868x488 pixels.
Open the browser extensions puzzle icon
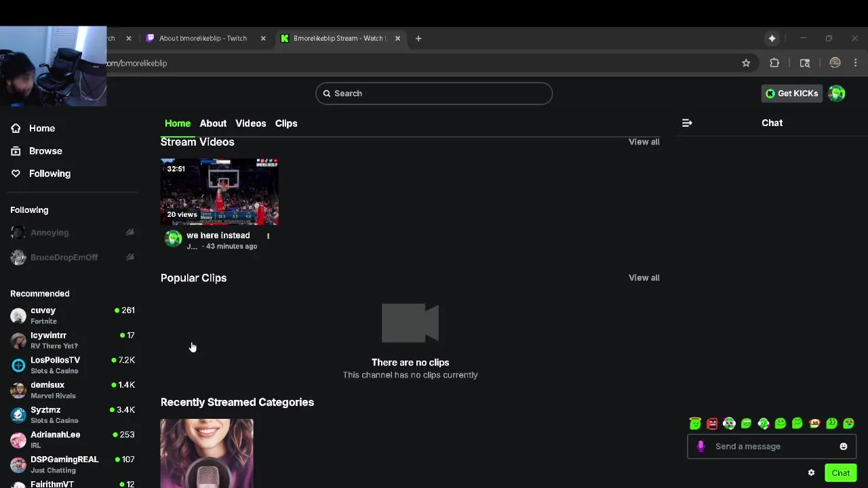(774, 63)
